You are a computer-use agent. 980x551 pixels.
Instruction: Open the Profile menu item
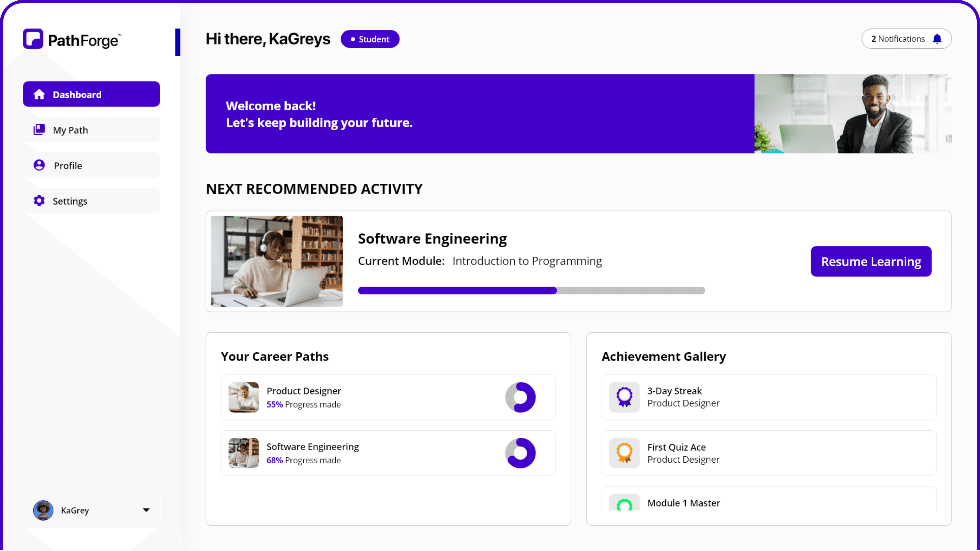point(91,165)
